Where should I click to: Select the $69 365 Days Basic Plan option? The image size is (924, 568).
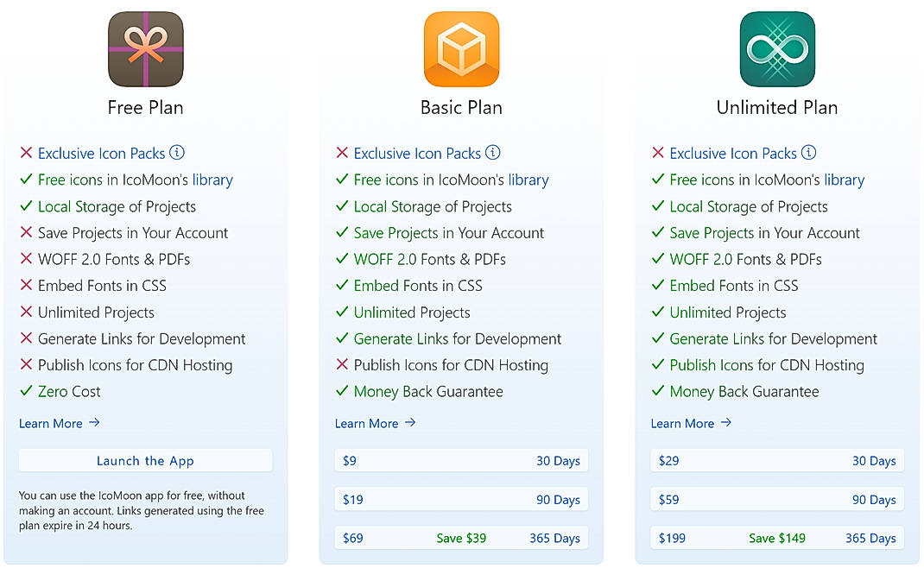(461, 538)
